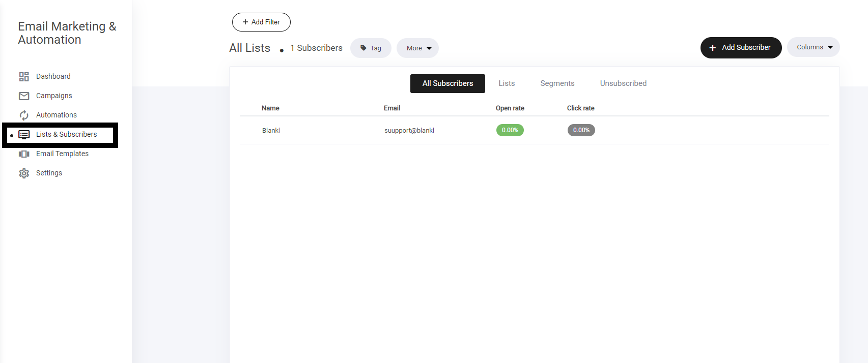Image resolution: width=868 pixels, height=363 pixels.
Task: Click the Settings gear icon
Action: [x=24, y=173]
